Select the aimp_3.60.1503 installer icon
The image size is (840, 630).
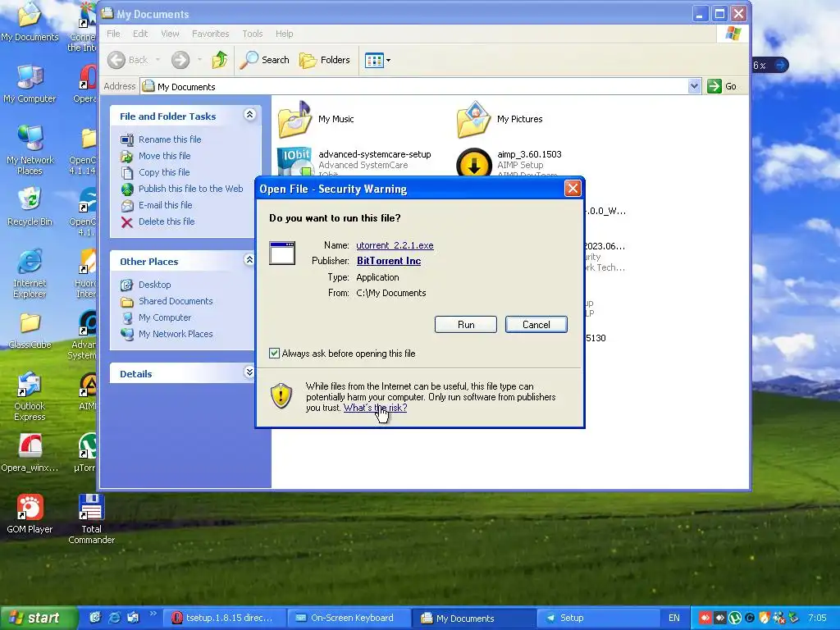pyautogui.click(x=473, y=162)
